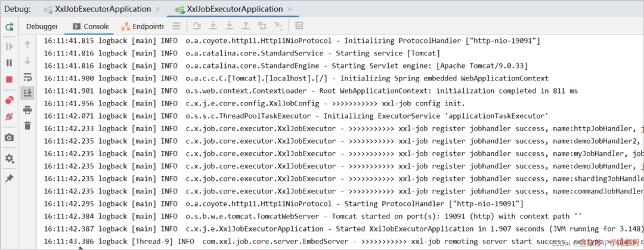This screenshot has width=644, height=250.
Task: Click the Resume Program icon
Action: pyautogui.click(x=10, y=47)
